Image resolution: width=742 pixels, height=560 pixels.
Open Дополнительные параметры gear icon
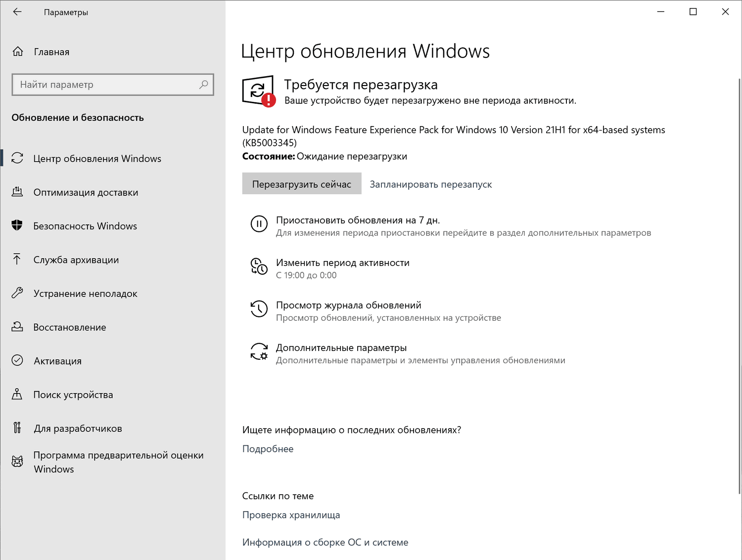(x=259, y=351)
